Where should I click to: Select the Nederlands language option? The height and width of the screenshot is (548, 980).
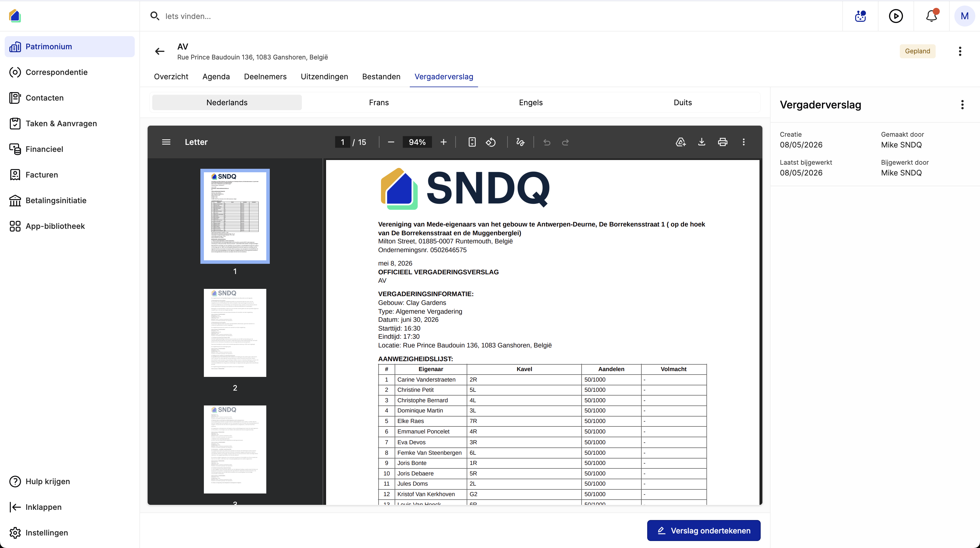(x=227, y=102)
